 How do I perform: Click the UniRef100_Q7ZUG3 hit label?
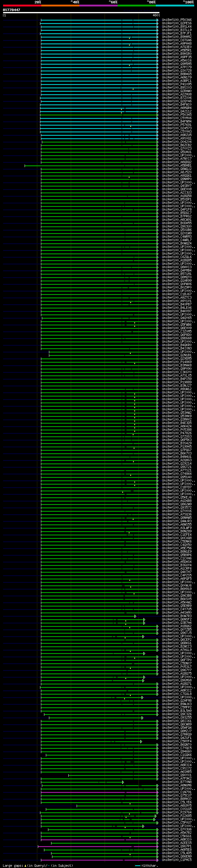tap(176, 436)
